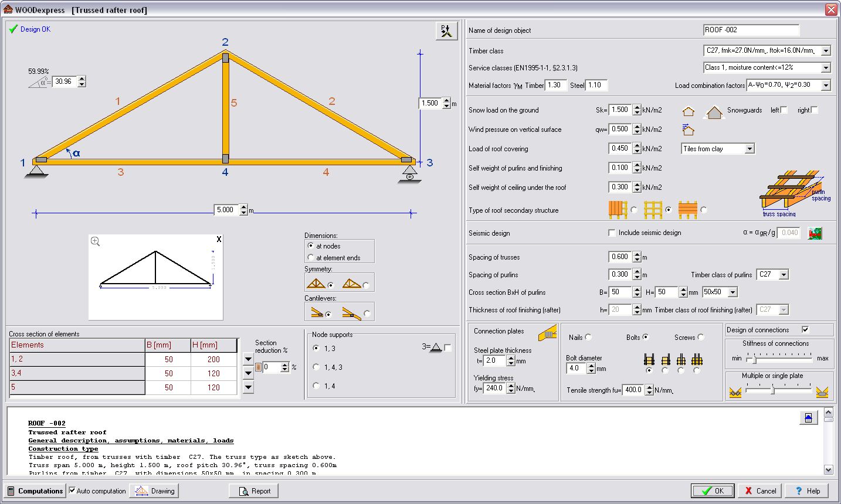
Task: Open the Report button
Action: pos(253,491)
